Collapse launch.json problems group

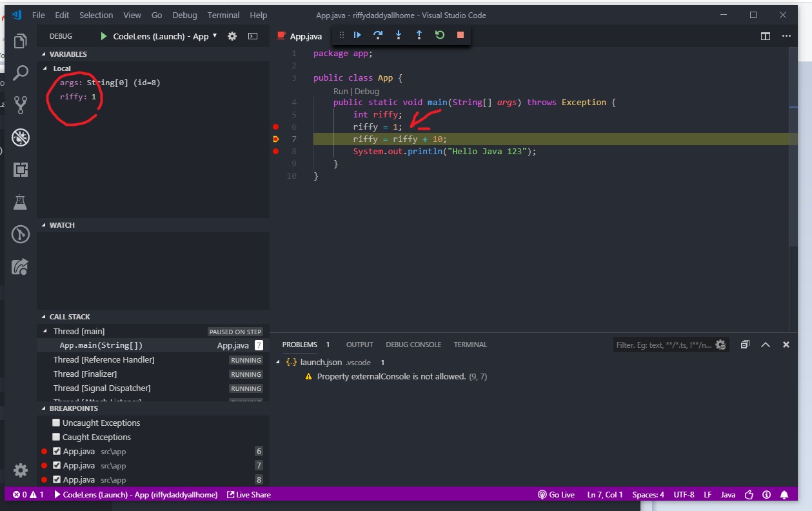[279, 363]
